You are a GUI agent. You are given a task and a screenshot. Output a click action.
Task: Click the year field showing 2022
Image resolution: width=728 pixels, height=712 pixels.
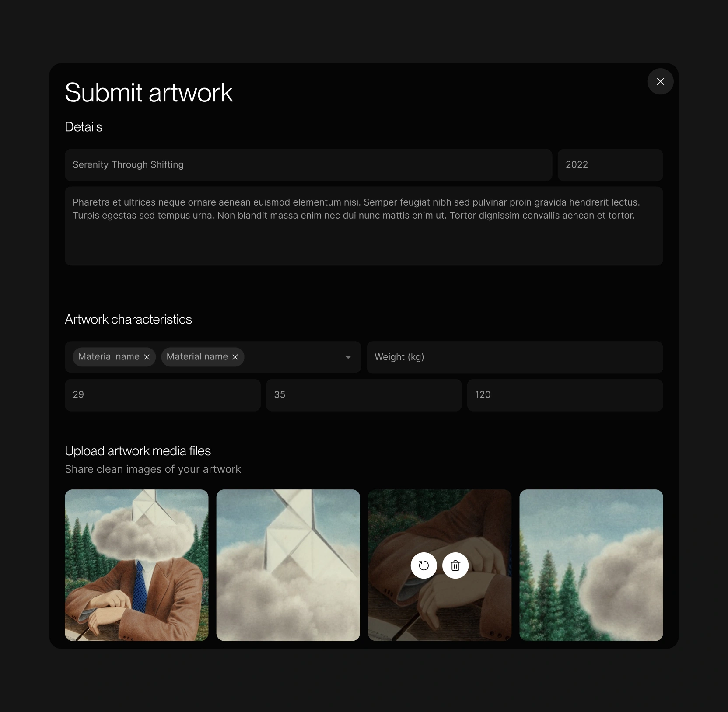(x=610, y=165)
